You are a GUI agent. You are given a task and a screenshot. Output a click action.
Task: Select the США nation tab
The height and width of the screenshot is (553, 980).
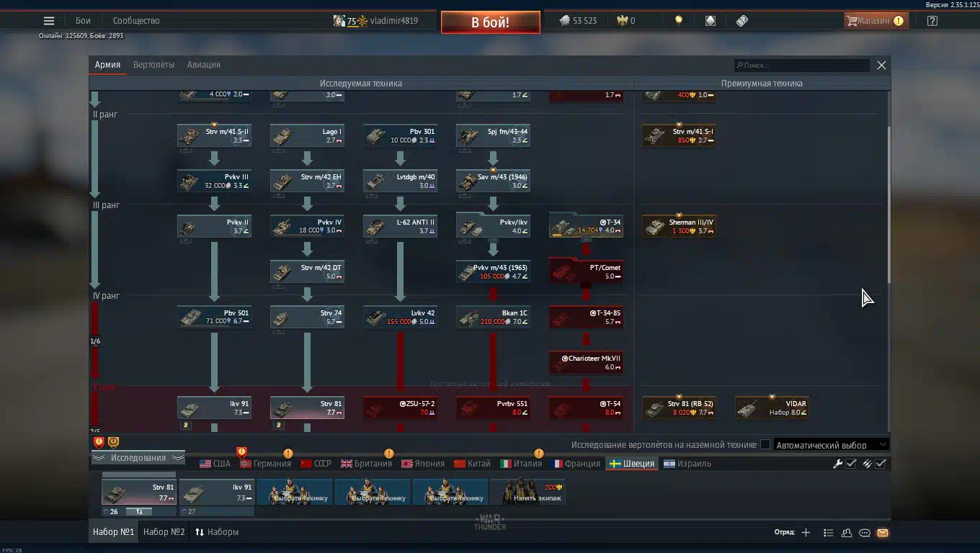coord(215,464)
